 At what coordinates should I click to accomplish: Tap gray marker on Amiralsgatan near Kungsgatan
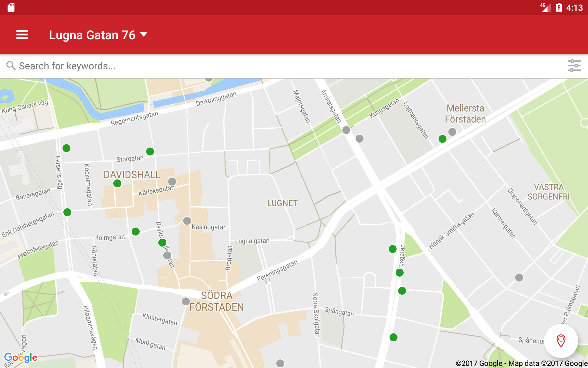click(346, 130)
